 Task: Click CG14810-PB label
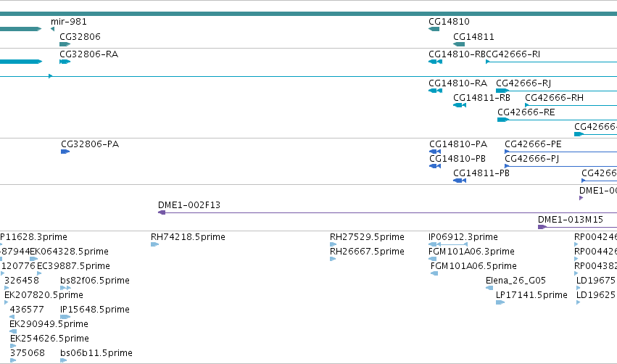pyautogui.click(x=457, y=159)
